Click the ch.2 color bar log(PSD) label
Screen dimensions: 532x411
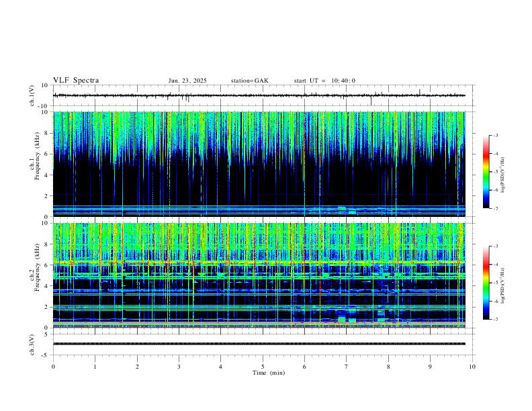click(x=503, y=286)
